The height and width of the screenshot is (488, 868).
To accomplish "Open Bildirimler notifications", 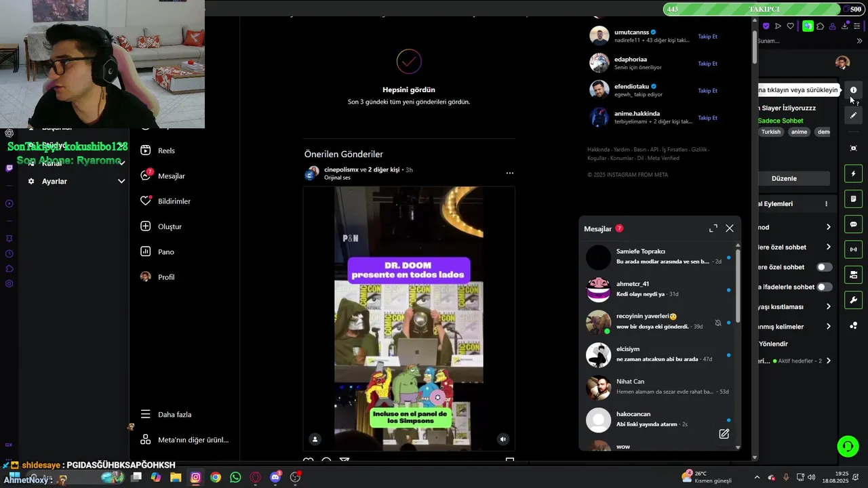I will click(165, 201).
